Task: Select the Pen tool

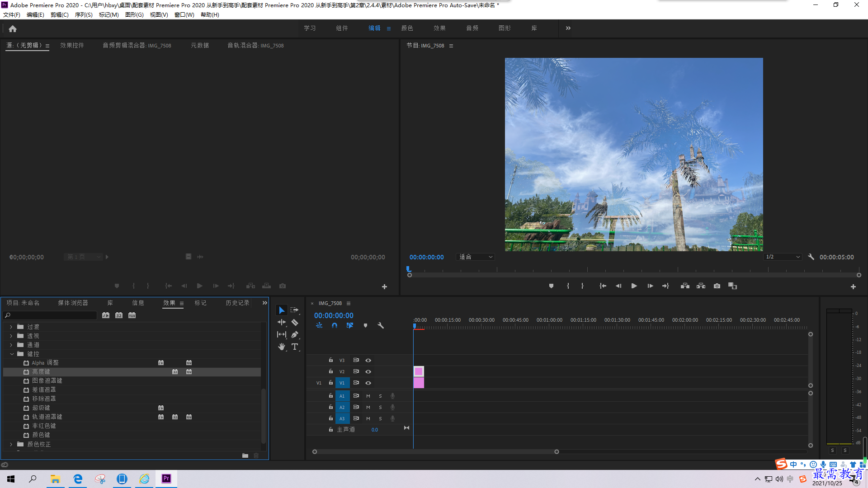Action: (294, 334)
